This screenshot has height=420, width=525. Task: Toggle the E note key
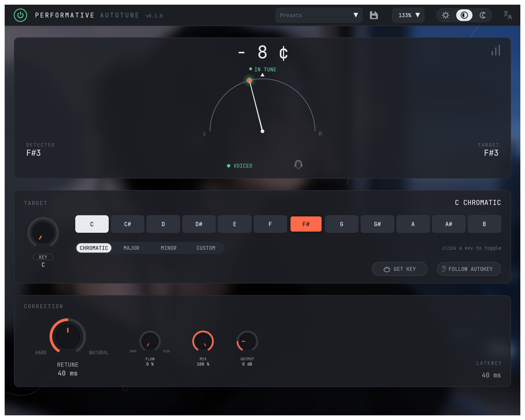point(234,224)
